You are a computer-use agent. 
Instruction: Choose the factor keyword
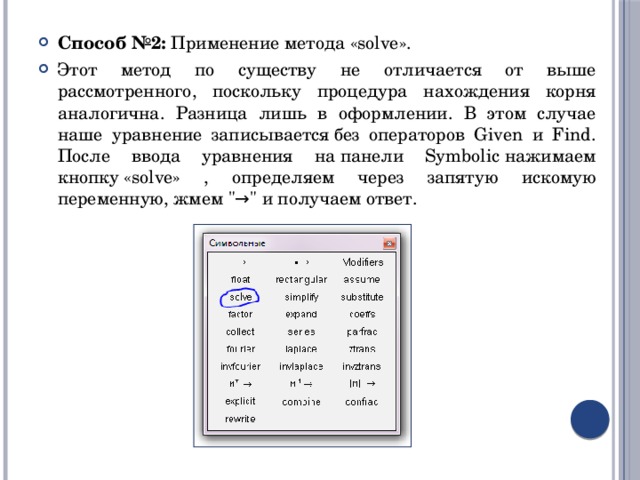[x=240, y=314]
